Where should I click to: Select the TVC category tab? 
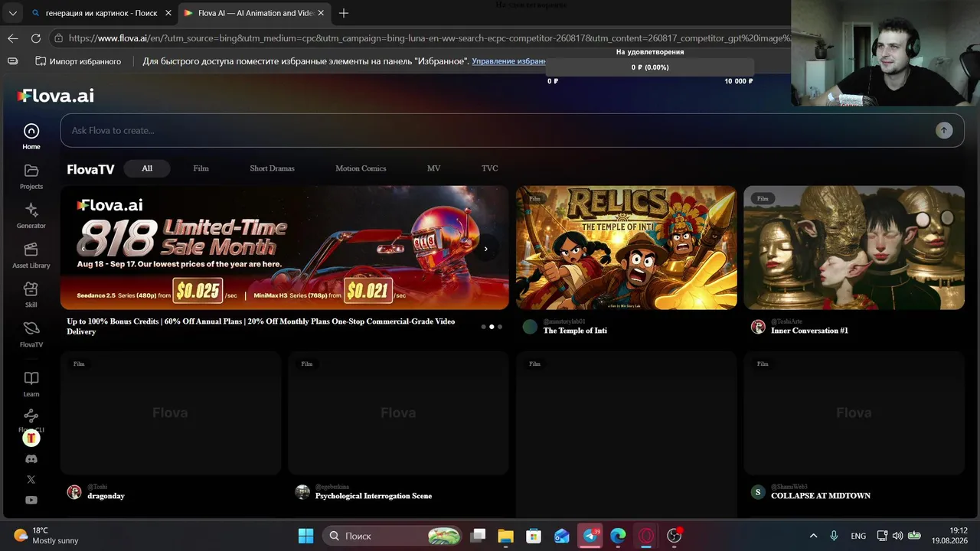(489, 168)
